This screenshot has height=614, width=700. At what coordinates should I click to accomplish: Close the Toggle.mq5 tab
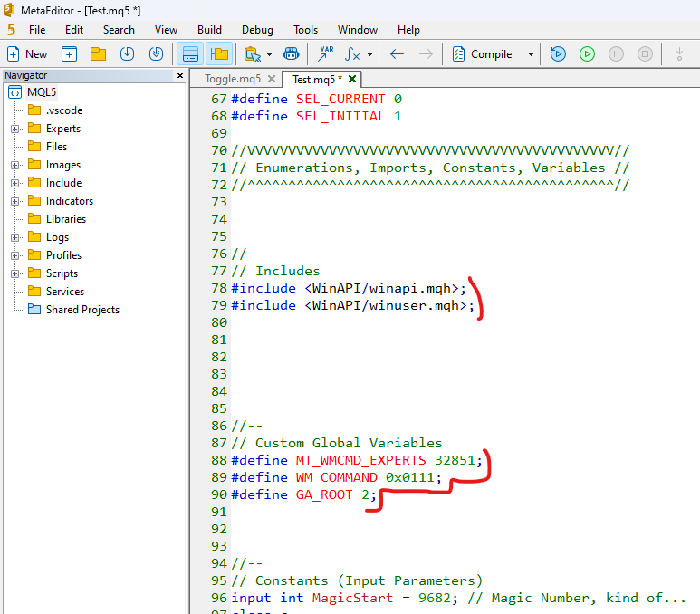coord(272,79)
